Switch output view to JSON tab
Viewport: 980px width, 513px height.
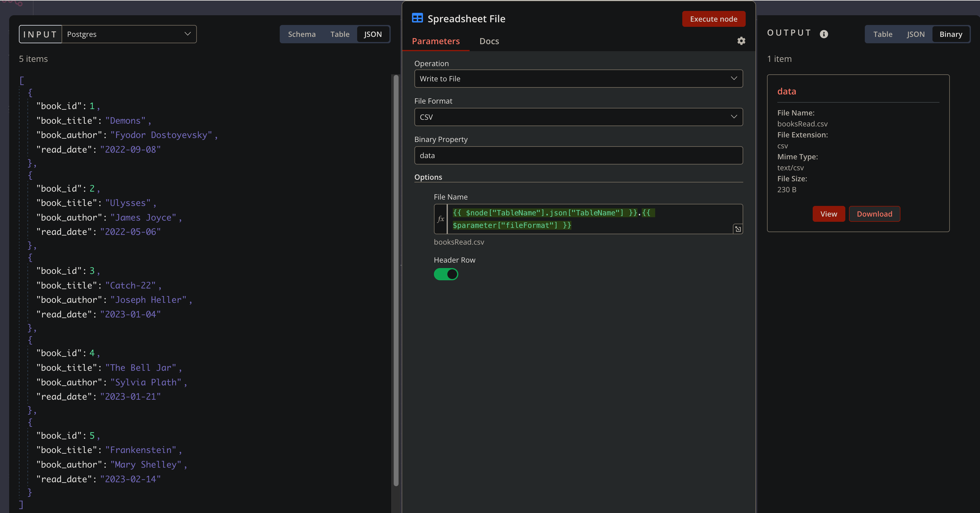click(916, 34)
